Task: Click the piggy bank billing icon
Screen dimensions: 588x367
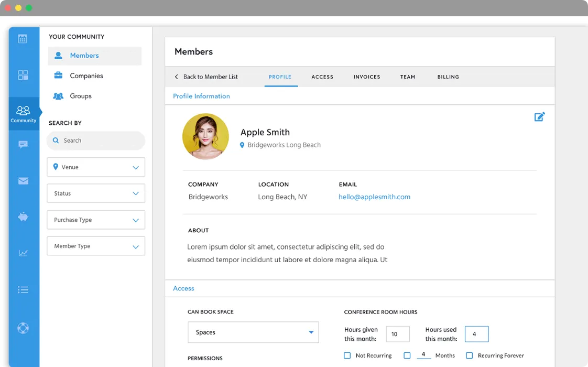Action: click(x=23, y=217)
